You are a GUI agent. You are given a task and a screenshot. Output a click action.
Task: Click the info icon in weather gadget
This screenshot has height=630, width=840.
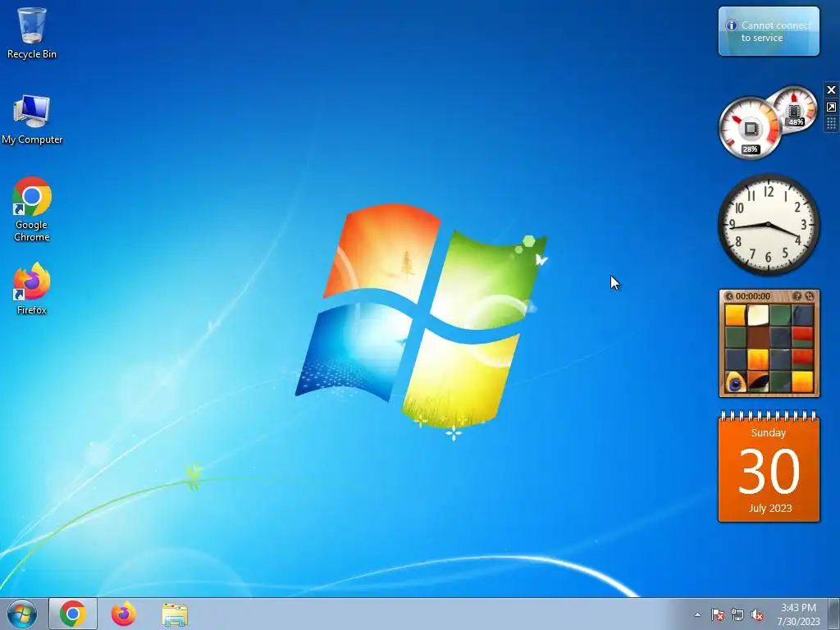click(731, 25)
